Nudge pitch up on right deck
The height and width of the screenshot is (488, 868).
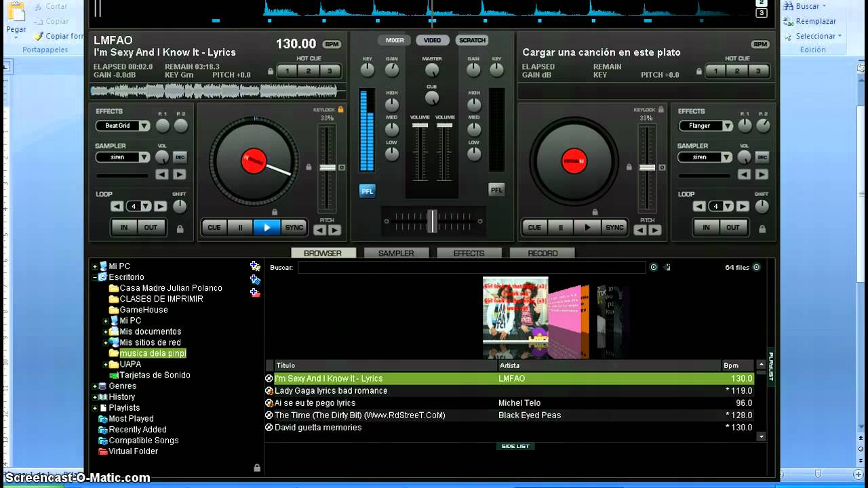click(655, 230)
